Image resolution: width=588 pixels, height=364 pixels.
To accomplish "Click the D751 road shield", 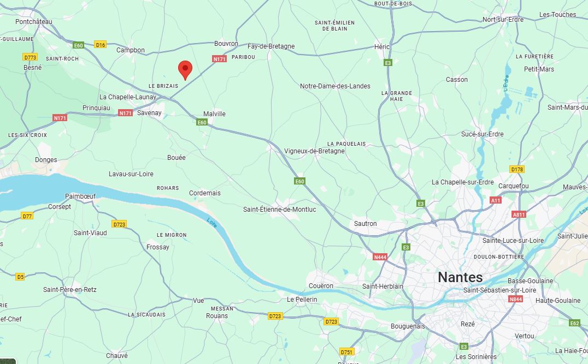I will 346,351.
